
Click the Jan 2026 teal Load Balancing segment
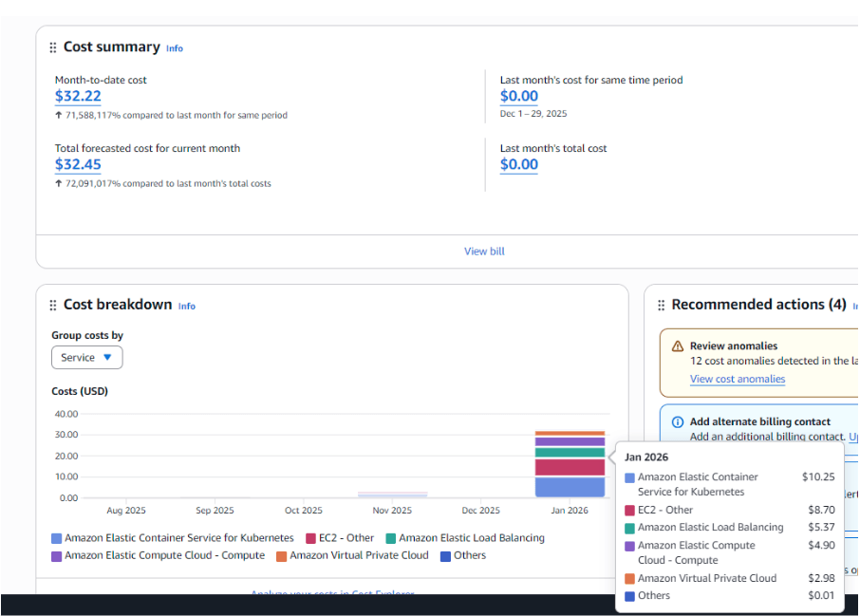point(570,453)
